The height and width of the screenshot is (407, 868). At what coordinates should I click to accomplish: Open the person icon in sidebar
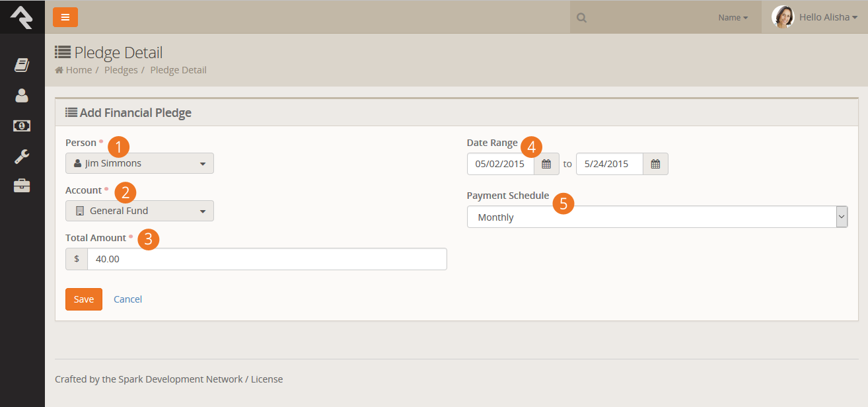22,96
